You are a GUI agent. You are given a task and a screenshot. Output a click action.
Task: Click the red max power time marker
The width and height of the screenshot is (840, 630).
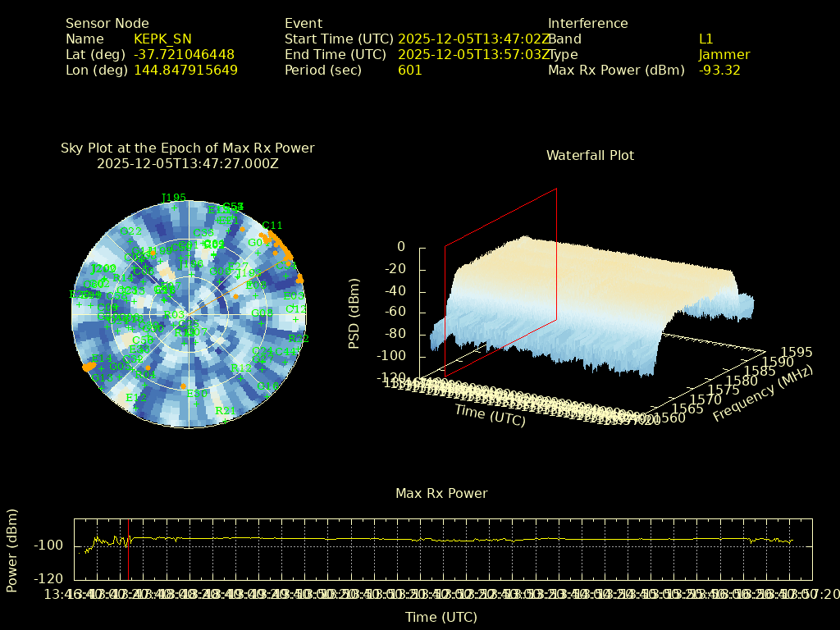[129, 548]
